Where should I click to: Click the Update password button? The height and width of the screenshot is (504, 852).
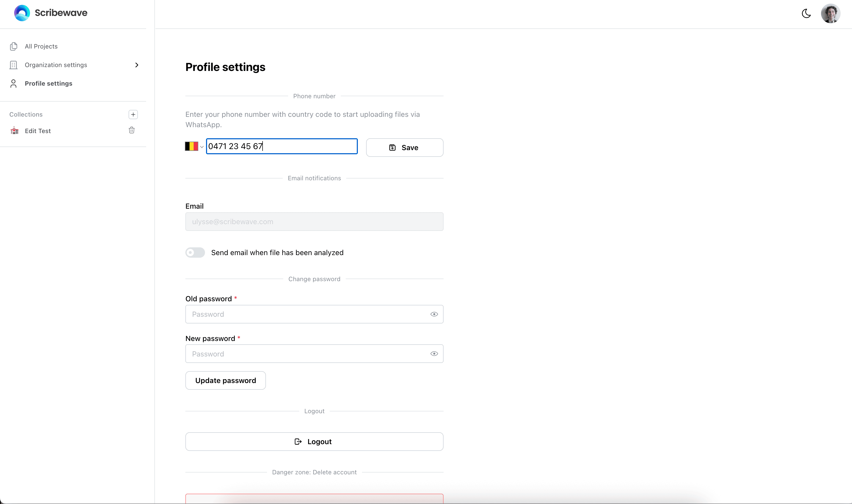pos(225,380)
